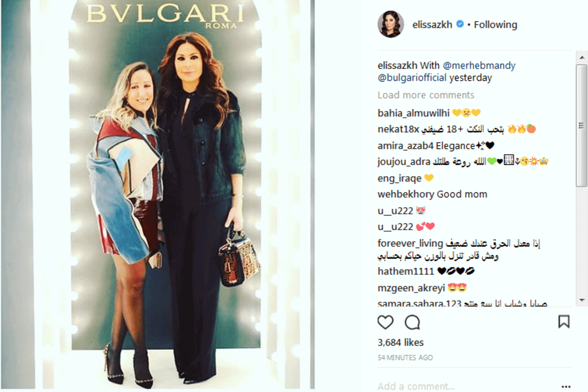This screenshot has width=588, height=392.
Task: Toggle the Following status
Action: pyautogui.click(x=495, y=24)
